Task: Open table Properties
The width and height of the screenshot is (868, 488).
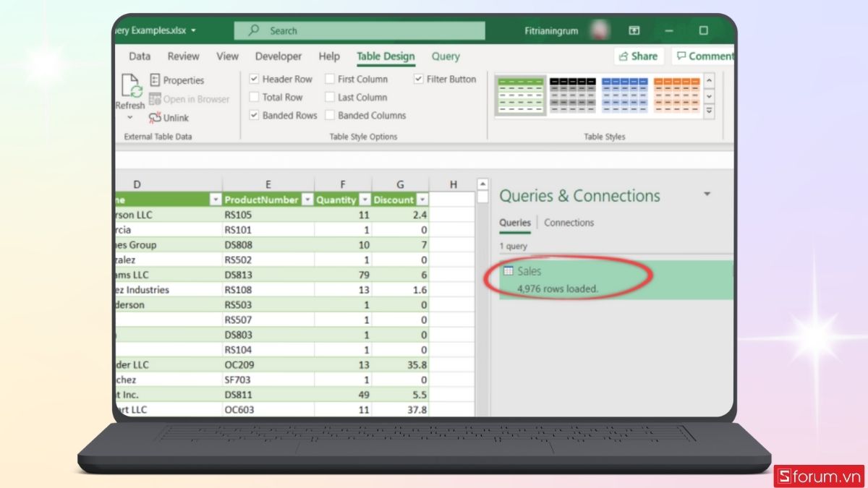Action: pos(177,80)
